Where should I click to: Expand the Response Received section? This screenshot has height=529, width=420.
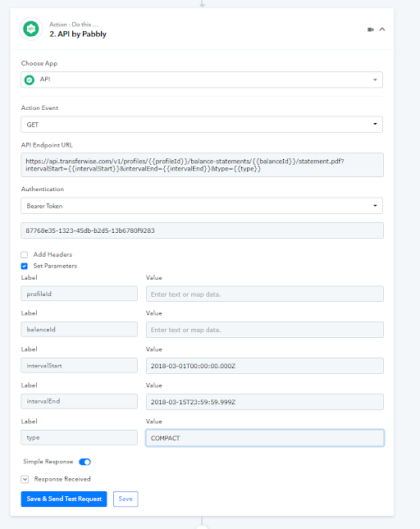point(25,479)
